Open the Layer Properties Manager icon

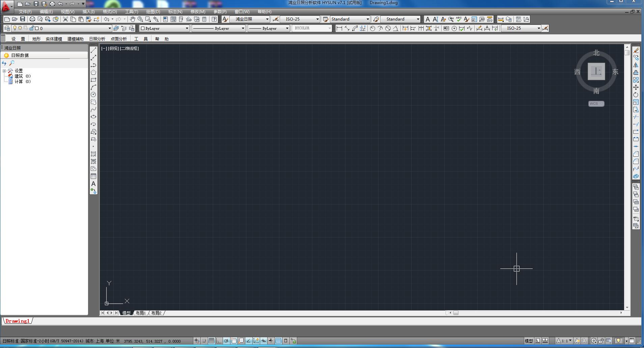7,28
